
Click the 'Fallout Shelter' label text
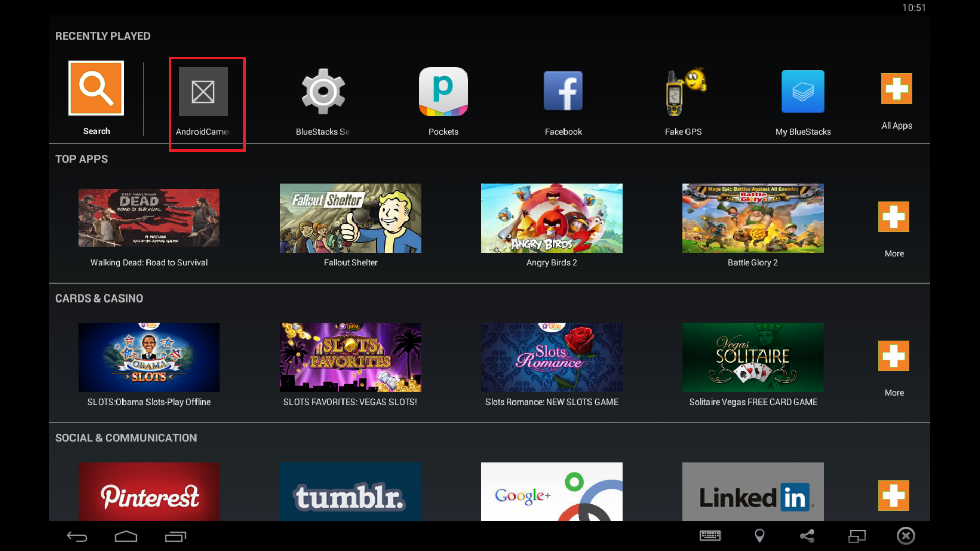[x=351, y=262]
